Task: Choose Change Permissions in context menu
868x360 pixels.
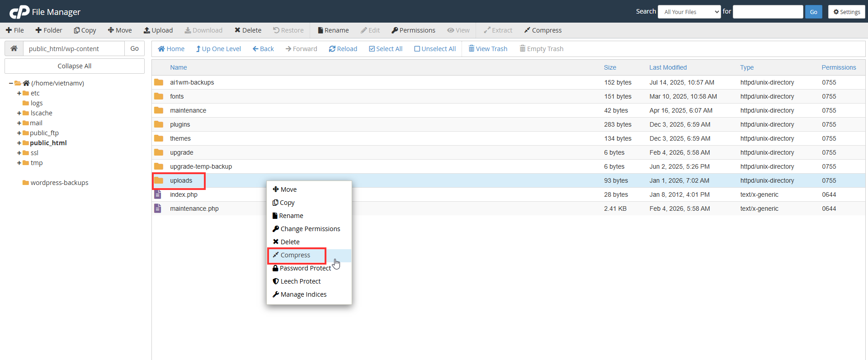Action: pyautogui.click(x=306, y=229)
